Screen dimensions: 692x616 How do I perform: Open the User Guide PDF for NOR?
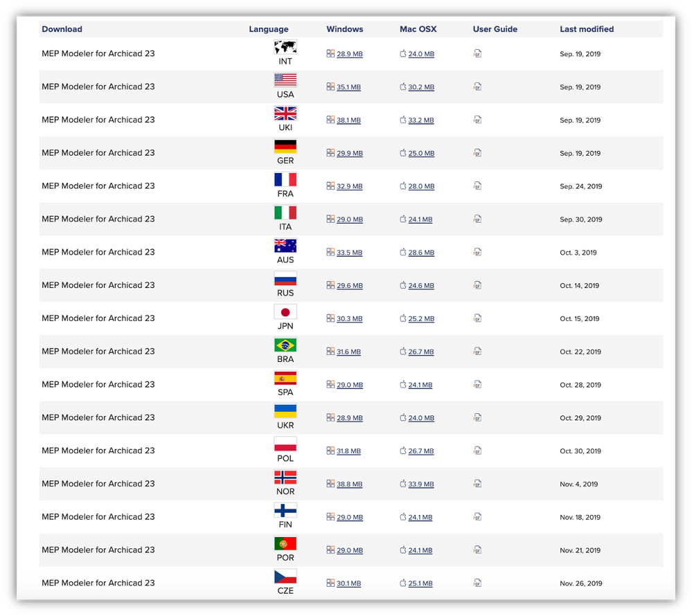click(477, 484)
